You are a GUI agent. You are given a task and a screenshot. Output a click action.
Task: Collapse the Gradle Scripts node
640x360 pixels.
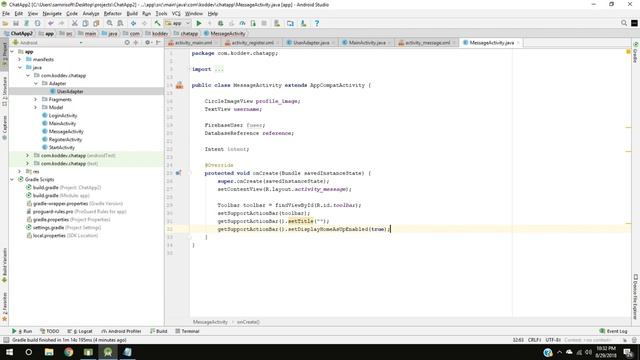(x=11, y=180)
